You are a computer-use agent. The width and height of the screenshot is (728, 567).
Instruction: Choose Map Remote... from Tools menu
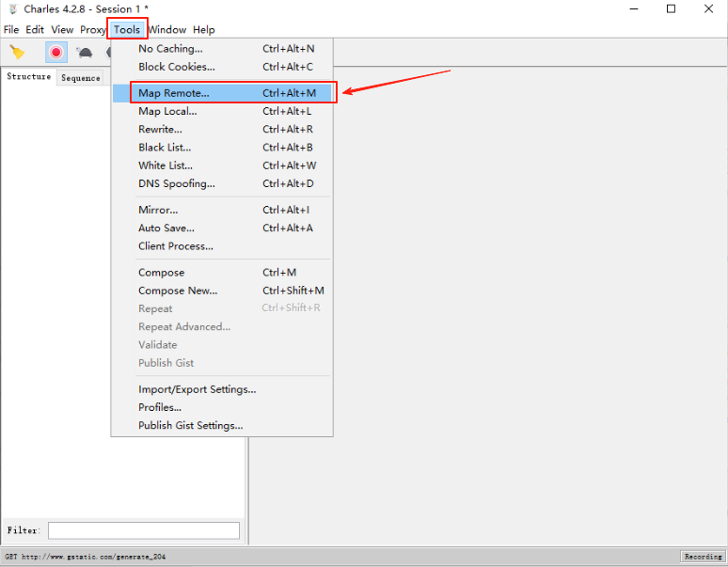pyautogui.click(x=222, y=93)
